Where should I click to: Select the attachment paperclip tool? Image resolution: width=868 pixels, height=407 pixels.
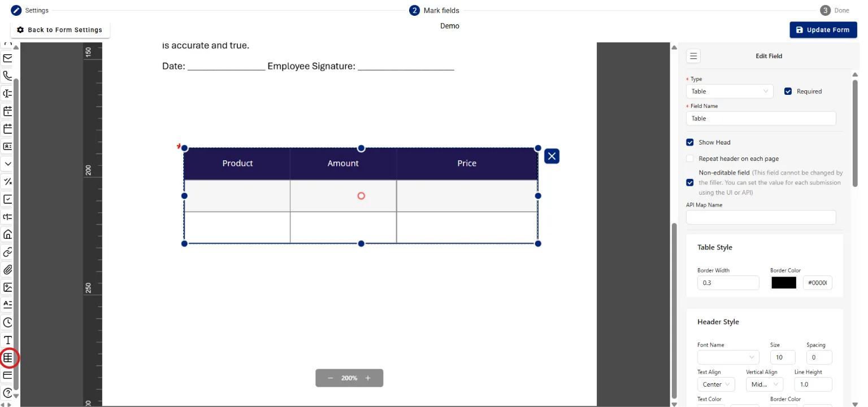coord(8,269)
